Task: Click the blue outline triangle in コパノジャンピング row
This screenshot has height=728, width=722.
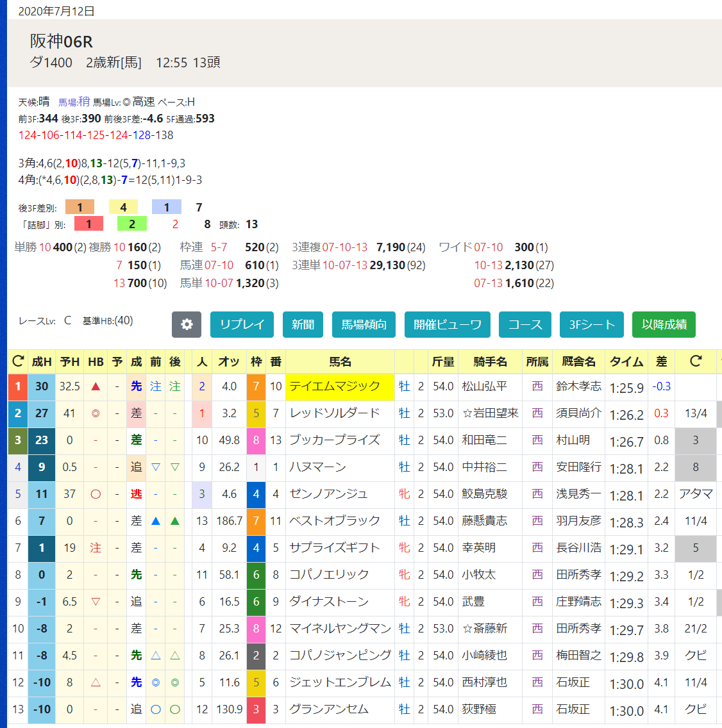Action: (156, 656)
